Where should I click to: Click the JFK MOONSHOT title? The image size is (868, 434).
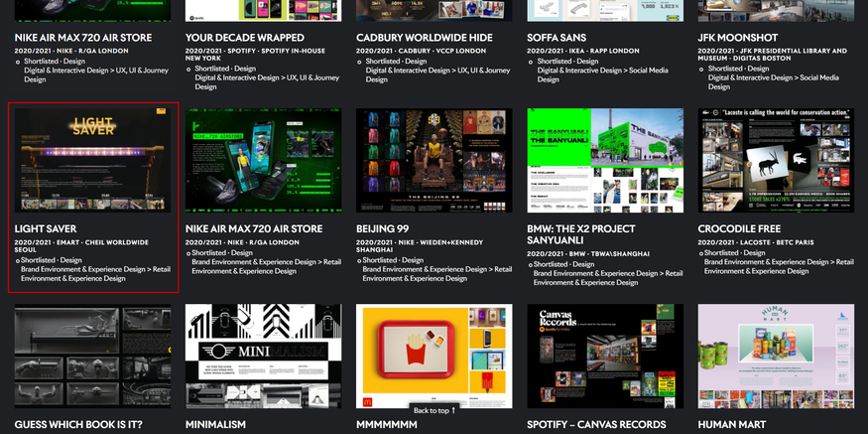pos(738,38)
